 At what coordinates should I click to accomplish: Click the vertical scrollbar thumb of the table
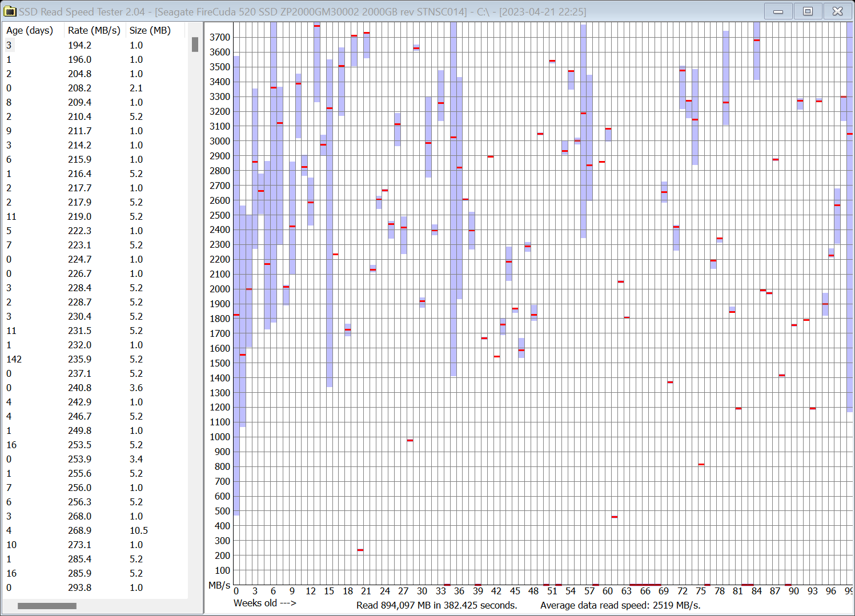tap(195, 45)
